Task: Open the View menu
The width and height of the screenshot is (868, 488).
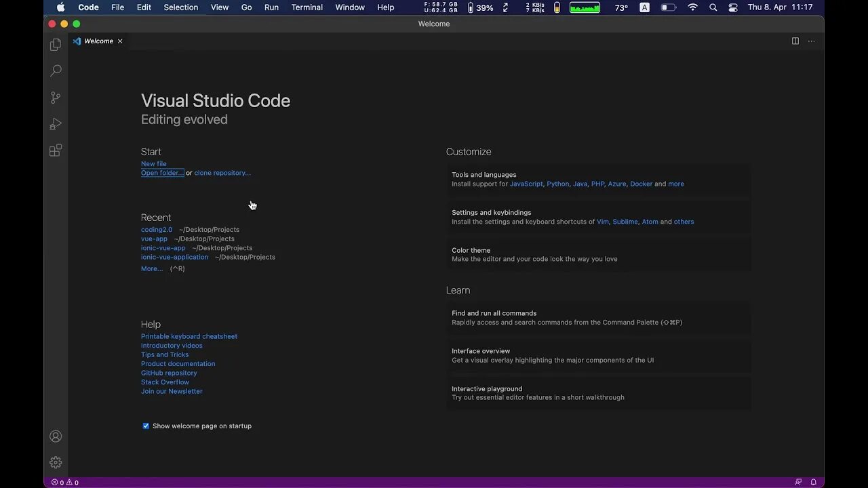Action: (220, 7)
